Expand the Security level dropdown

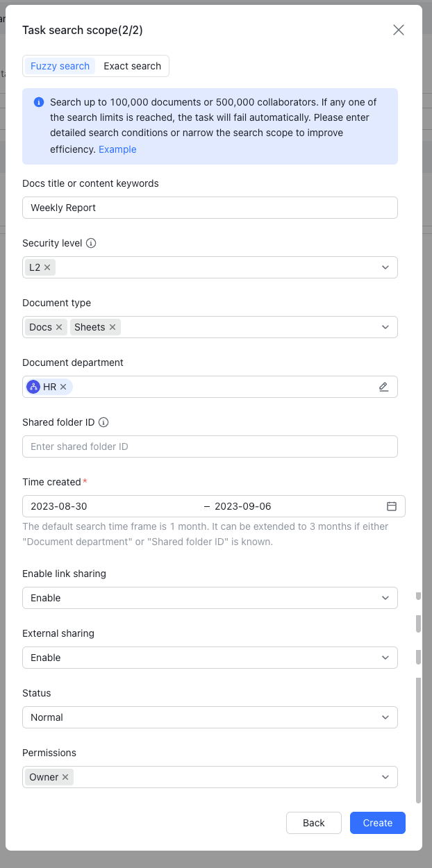[385, 267]
